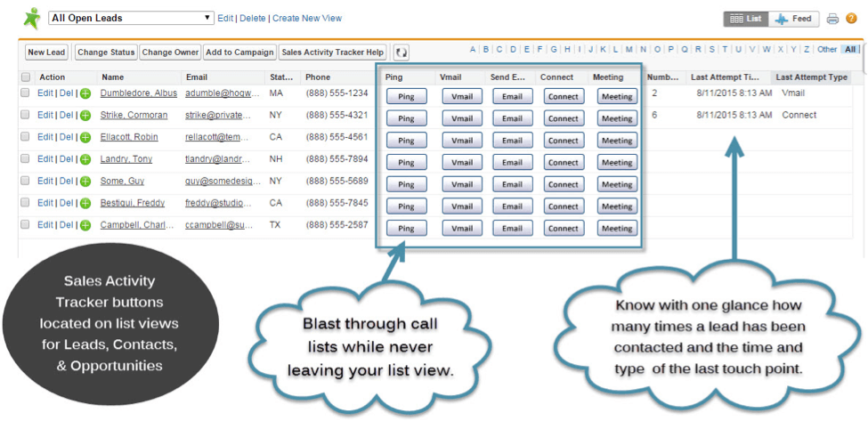Check the box for Dumbledore, Albus row
The image size is (868, 421).
[x=25, y=93]
